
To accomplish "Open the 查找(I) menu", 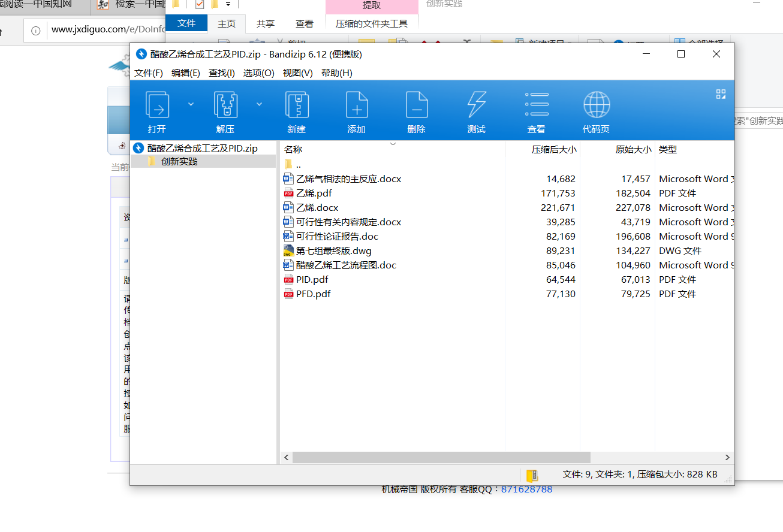I will click(222, 73).
